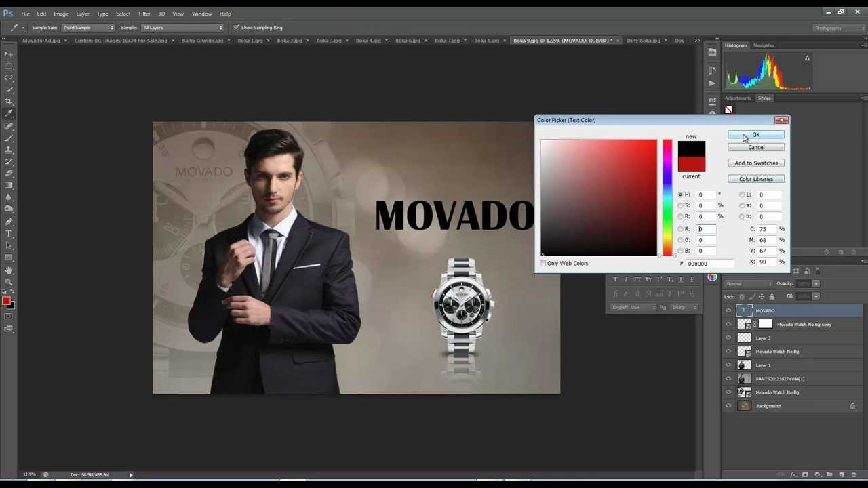Select the L lightness radio button

741,195
